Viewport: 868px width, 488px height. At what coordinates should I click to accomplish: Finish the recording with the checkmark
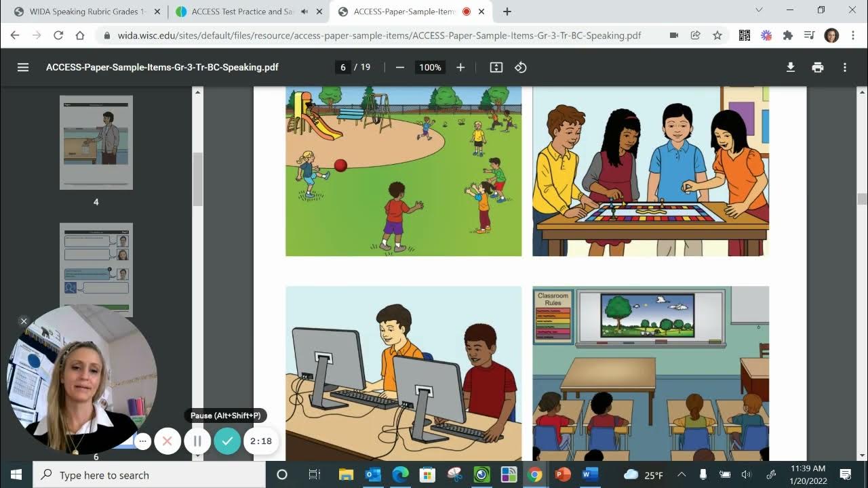[227, 441]
